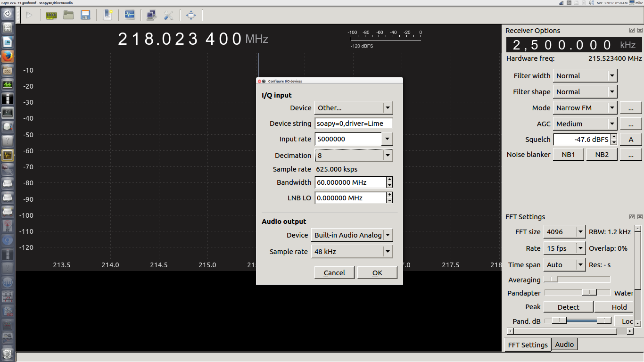Viewport: 644px width, 362px height.
Task: Open the Terminal dock icon
Action: click(x=8, y=113)
